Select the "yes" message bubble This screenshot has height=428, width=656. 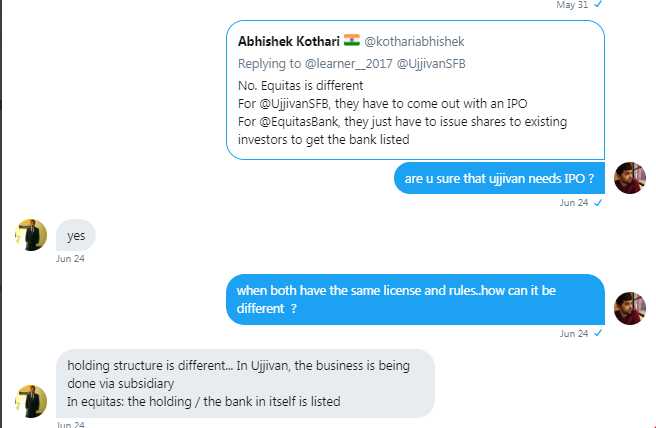(76, 236)
